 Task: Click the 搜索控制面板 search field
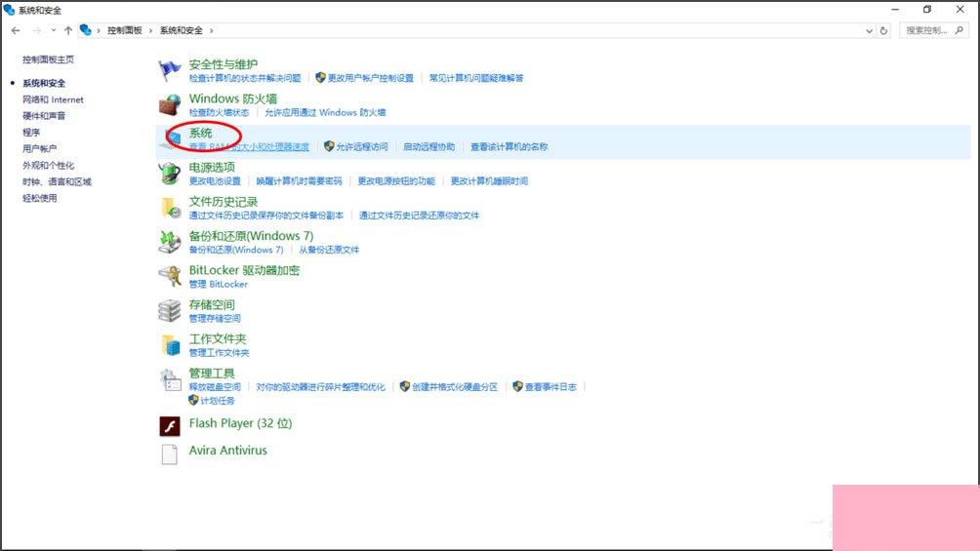pos(933,30)
